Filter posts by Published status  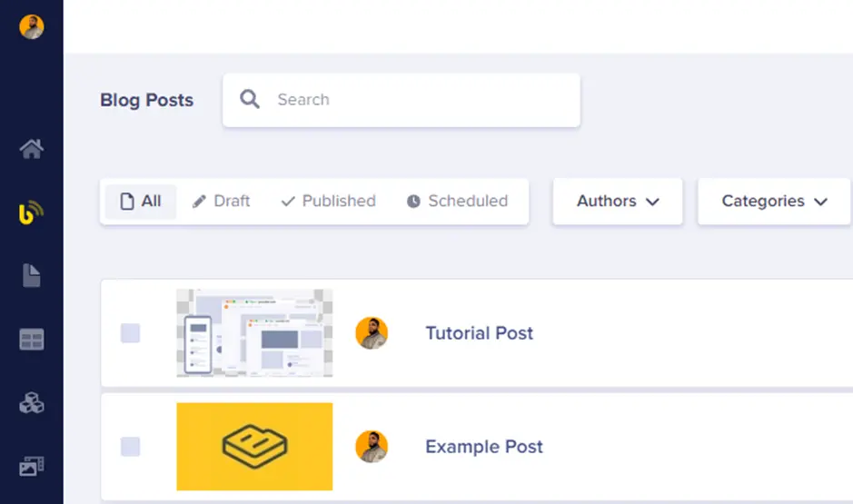click(328, 202)
